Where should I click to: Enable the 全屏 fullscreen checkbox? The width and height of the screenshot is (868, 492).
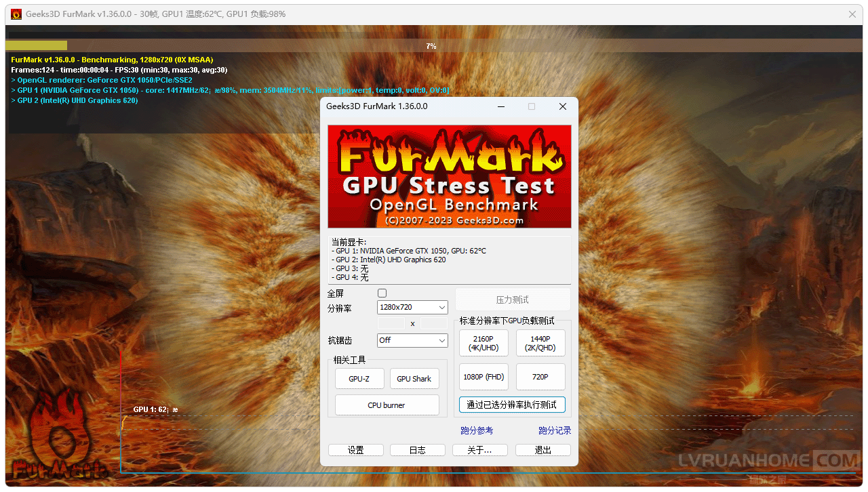click(x=382, y=293)
